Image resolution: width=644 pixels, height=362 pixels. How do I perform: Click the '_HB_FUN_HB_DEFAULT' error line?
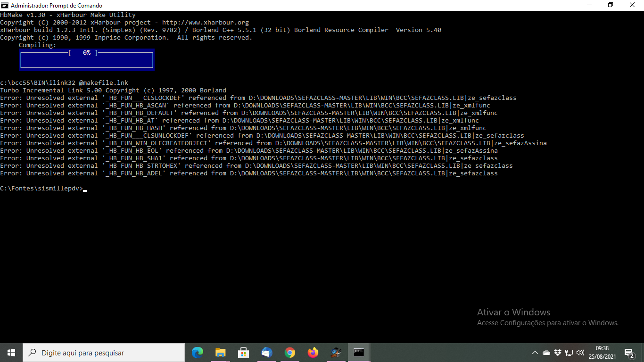[249, 113]
